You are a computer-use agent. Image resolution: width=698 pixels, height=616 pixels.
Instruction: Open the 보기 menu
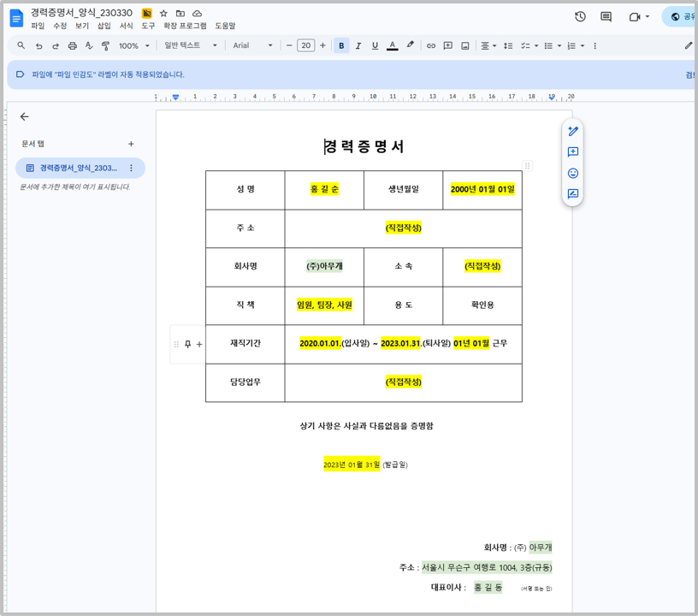pyautogui.click(x=82, y=26)
